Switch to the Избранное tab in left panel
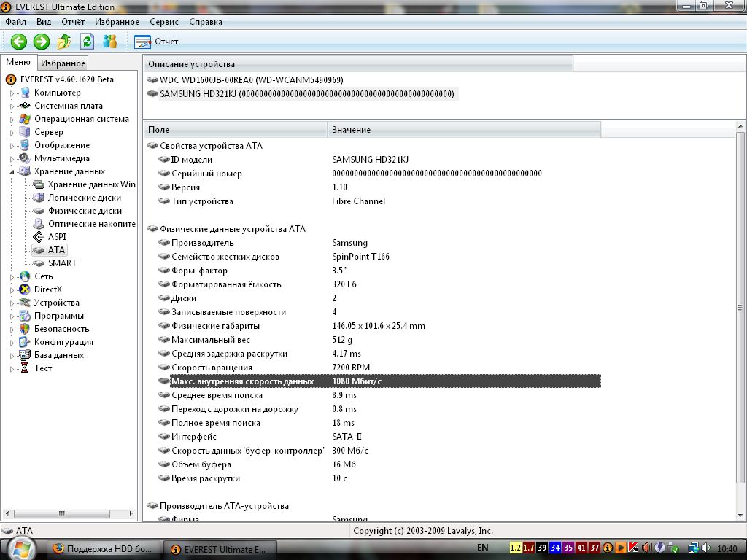The image size is (747, 560). coord(63,63)
